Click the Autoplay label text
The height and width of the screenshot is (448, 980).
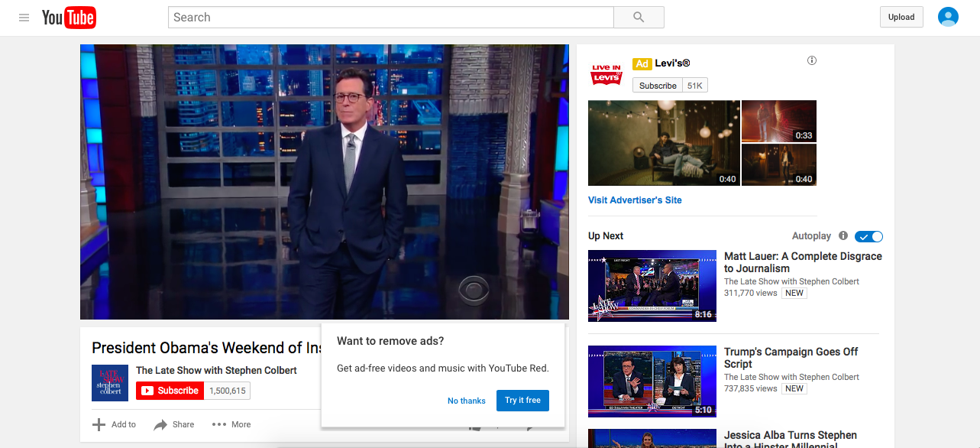pyautogui.click(x=811, y=236)
